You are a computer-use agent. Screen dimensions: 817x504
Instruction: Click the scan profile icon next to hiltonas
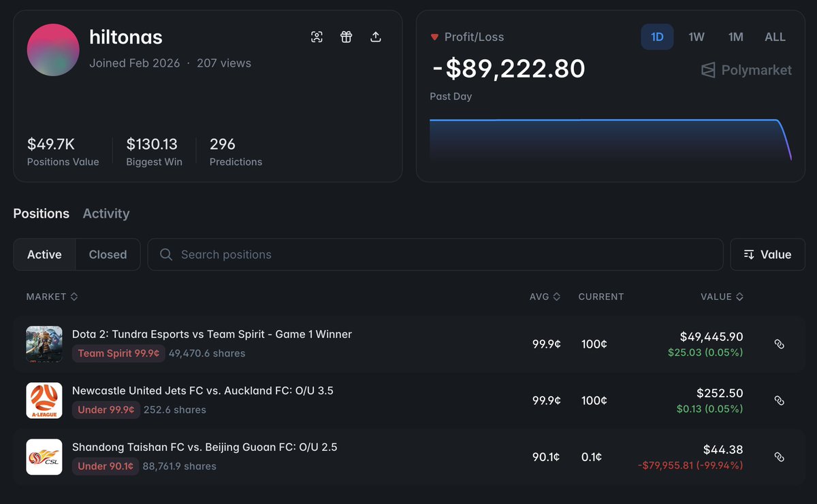click(317, 37)
